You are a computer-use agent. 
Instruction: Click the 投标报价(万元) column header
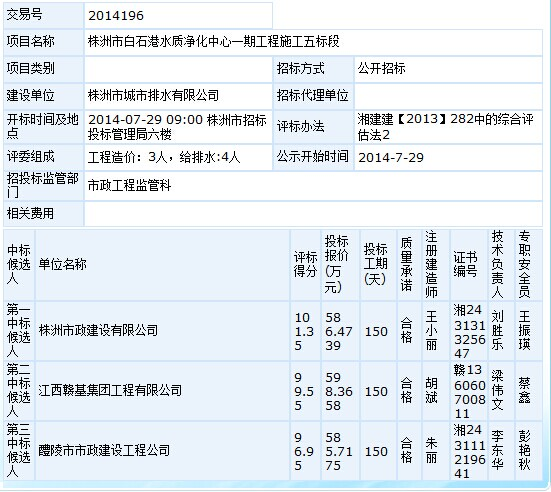click(x=340, y=265)
